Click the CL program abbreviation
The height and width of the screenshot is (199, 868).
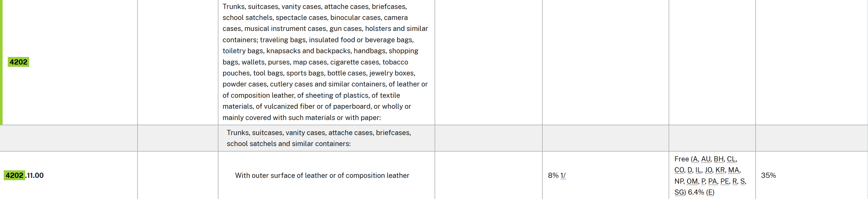coord(731,159)
